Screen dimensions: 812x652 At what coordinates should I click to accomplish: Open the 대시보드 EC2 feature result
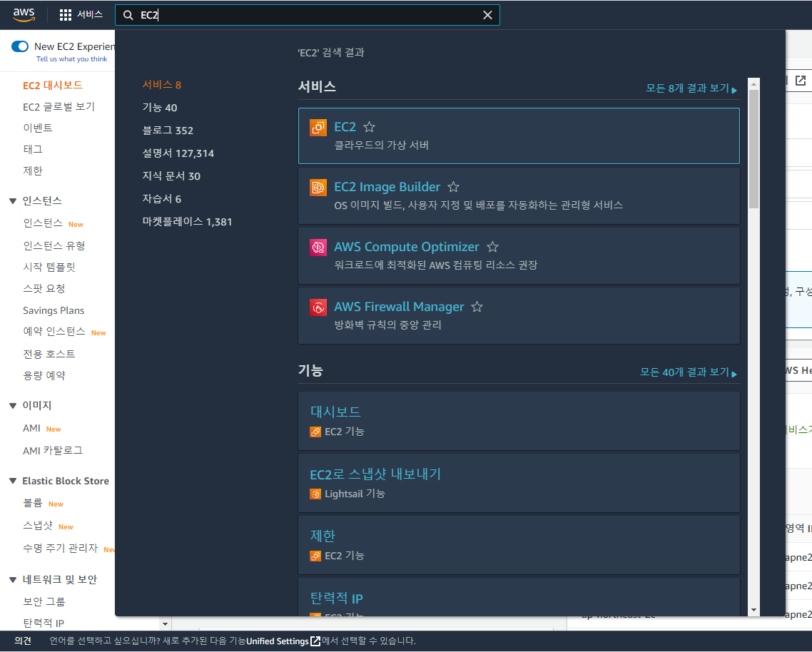point(519,421)
